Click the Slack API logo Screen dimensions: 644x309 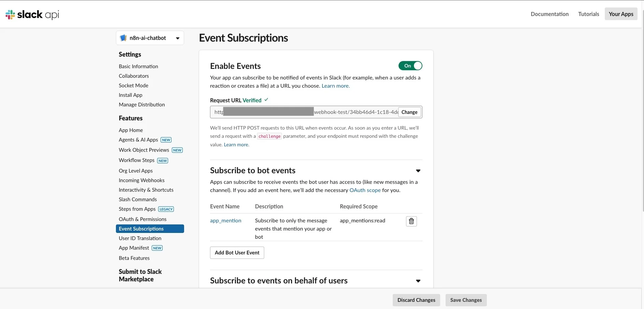(x=32, y=14)
